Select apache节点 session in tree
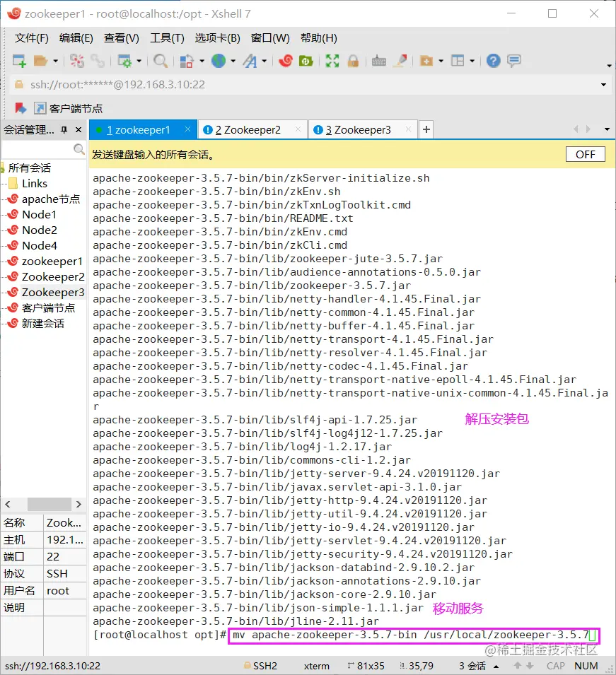 tap(51, 199)
